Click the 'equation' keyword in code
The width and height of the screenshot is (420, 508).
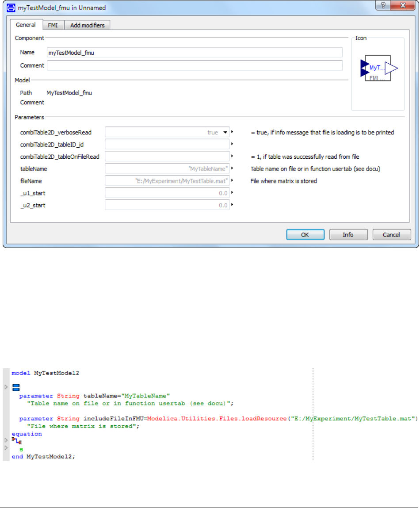(27, 434)
